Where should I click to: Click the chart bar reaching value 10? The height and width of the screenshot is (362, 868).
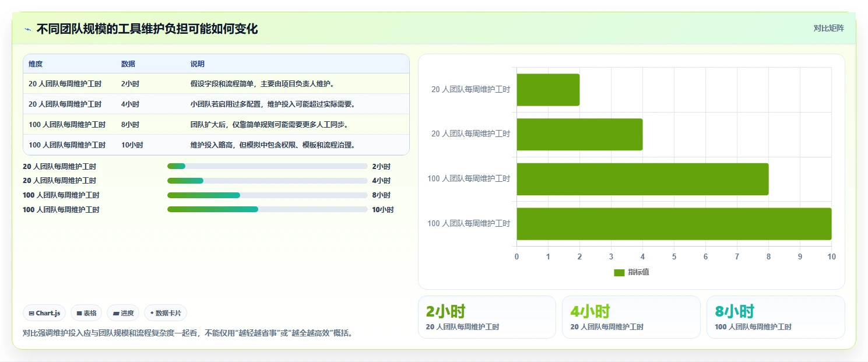pyautogui.click(x=674, y=224)
